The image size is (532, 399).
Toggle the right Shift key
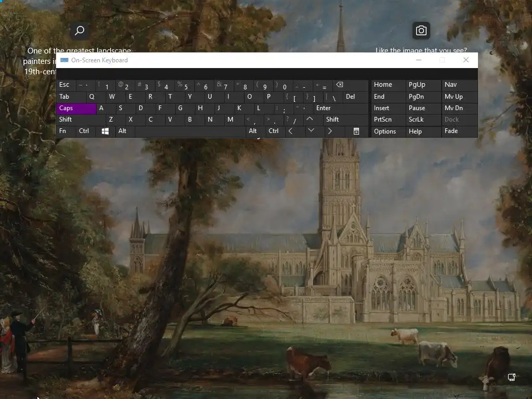[345, 119]
